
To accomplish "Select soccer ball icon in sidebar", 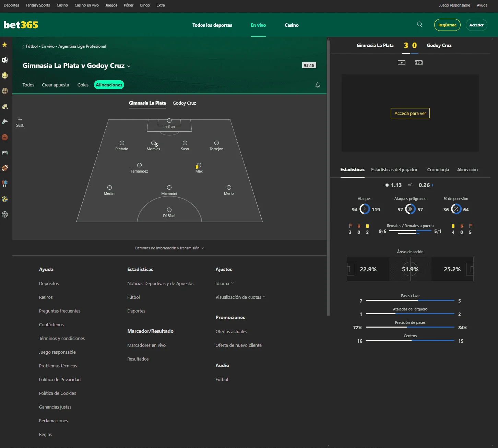I will tap(5, 60).
